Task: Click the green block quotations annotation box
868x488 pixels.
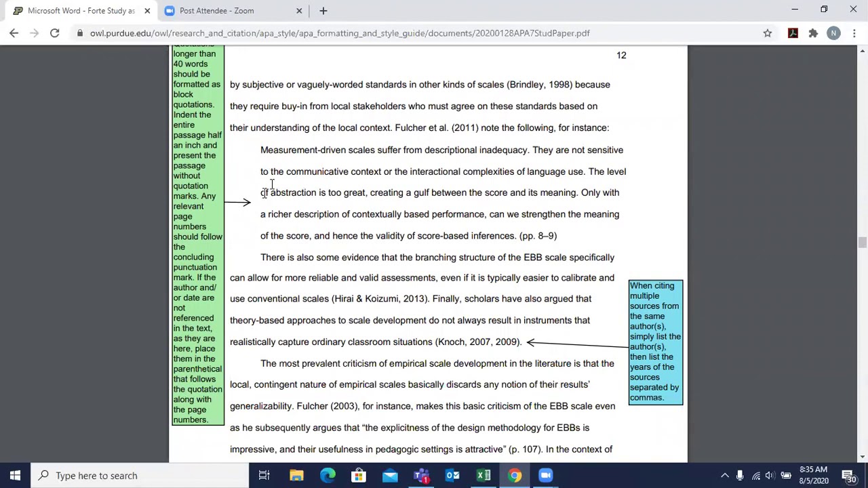Action: point(197,235)
